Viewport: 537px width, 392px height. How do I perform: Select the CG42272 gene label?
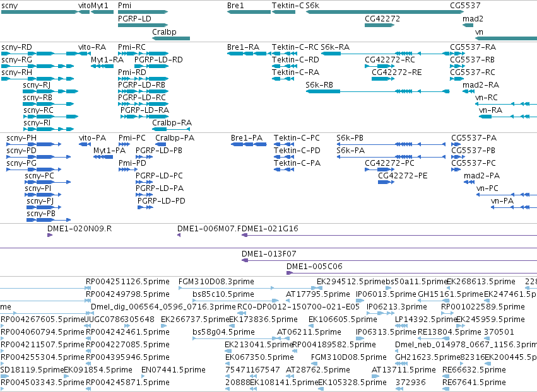pos(382,19)
